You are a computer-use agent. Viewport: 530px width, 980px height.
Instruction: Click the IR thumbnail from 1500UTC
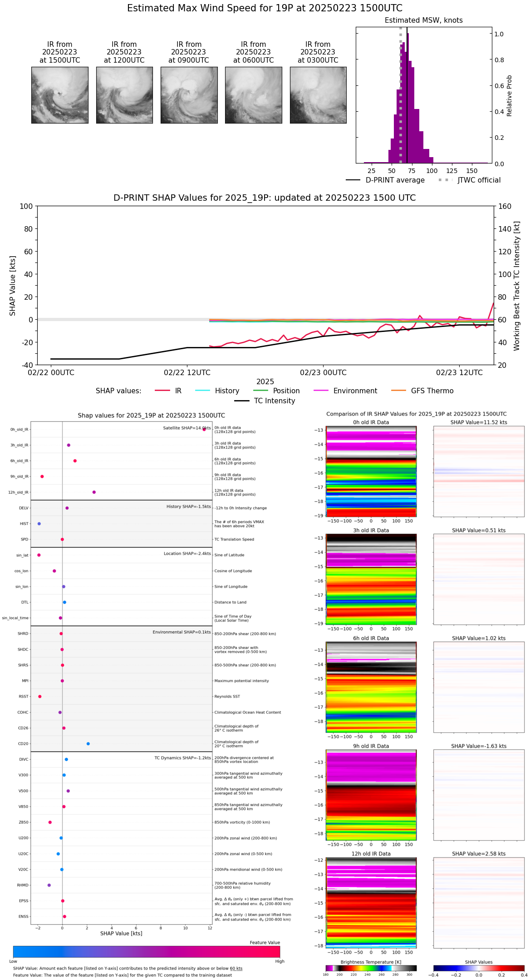pyautogui.click(x=59, y=95)
